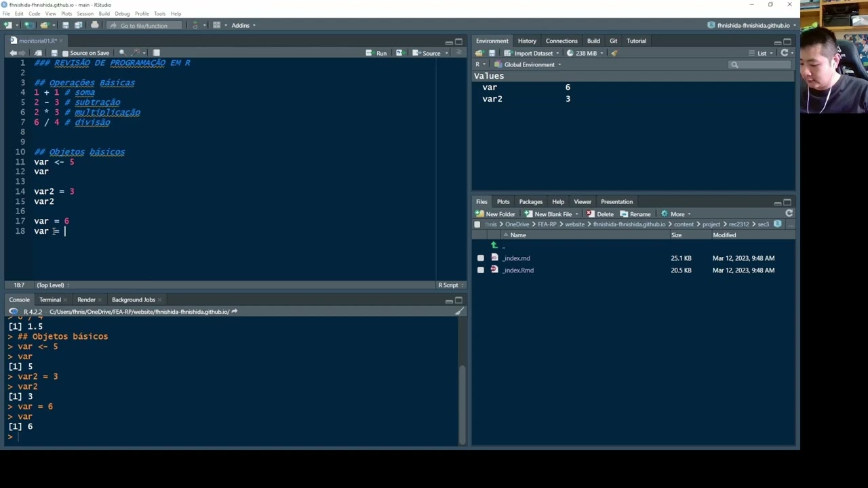Open the R Script file type selector

(x=450, y=285)
